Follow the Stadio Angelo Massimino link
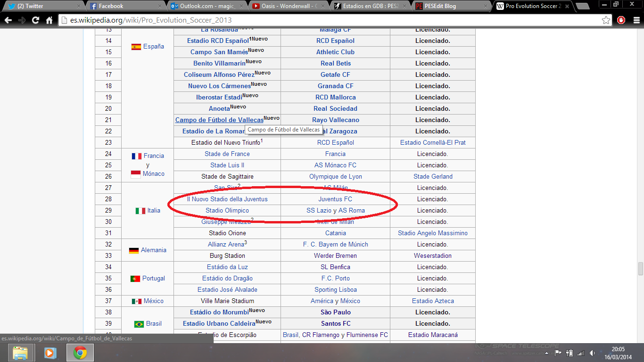 pyautogui.click(x=433, y=233)
